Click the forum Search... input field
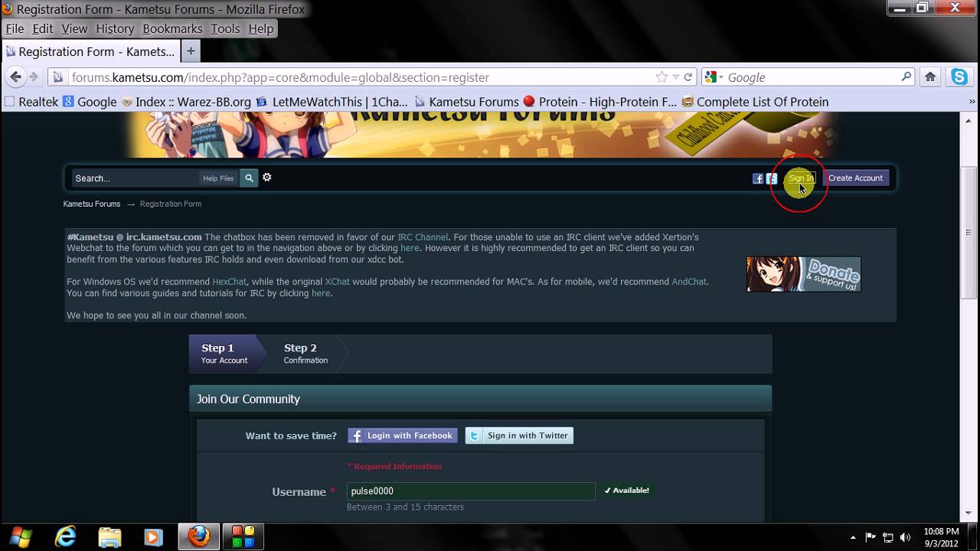This screenshot has width=980, height=551. (x=136, y=178)
